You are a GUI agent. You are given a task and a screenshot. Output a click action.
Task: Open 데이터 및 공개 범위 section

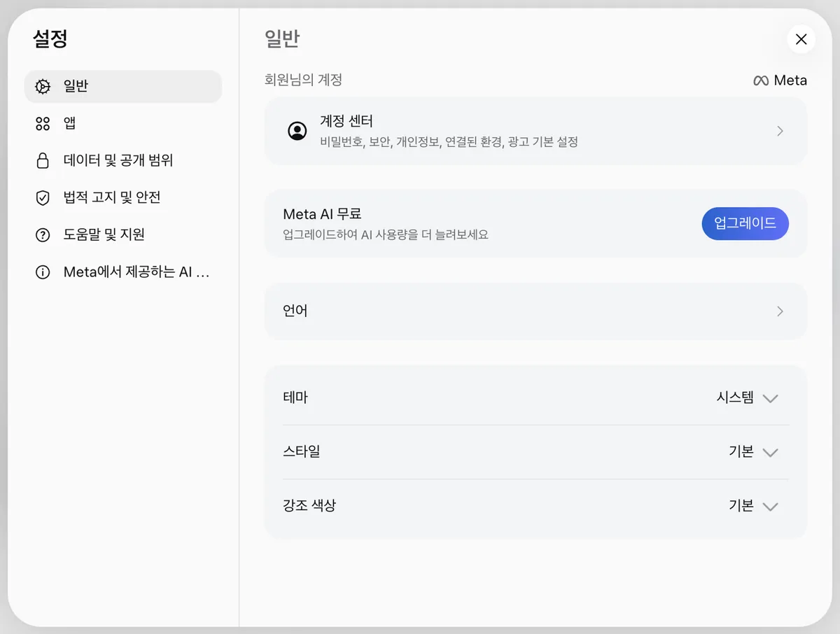pyautogui.click(x=123, y=160)
